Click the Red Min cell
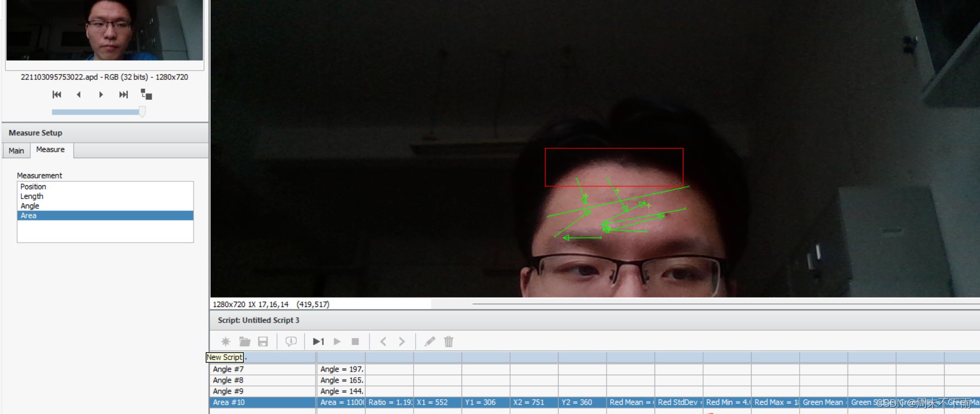This screenshot has width=980, height=414. coord(727,402)
